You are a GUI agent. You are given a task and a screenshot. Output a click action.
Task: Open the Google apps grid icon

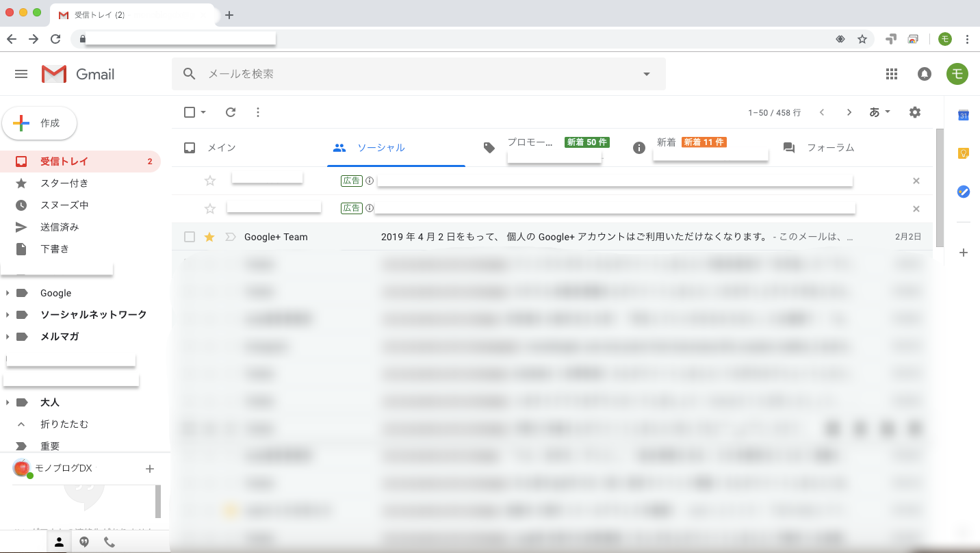point(892,74)
